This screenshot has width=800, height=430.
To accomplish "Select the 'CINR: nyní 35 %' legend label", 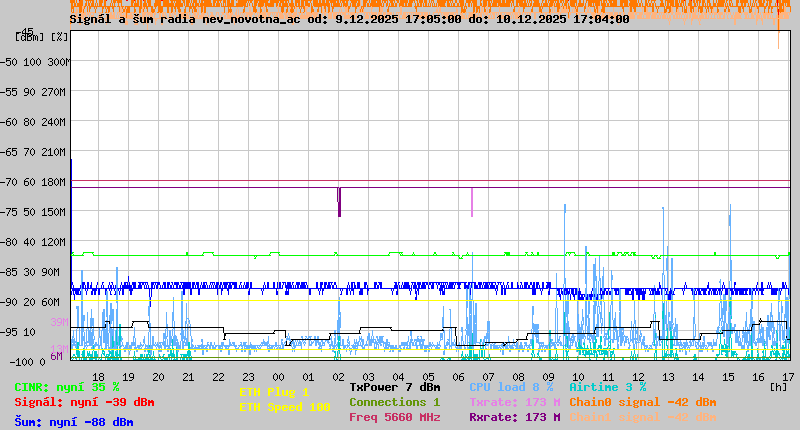I will click(67, 387).
